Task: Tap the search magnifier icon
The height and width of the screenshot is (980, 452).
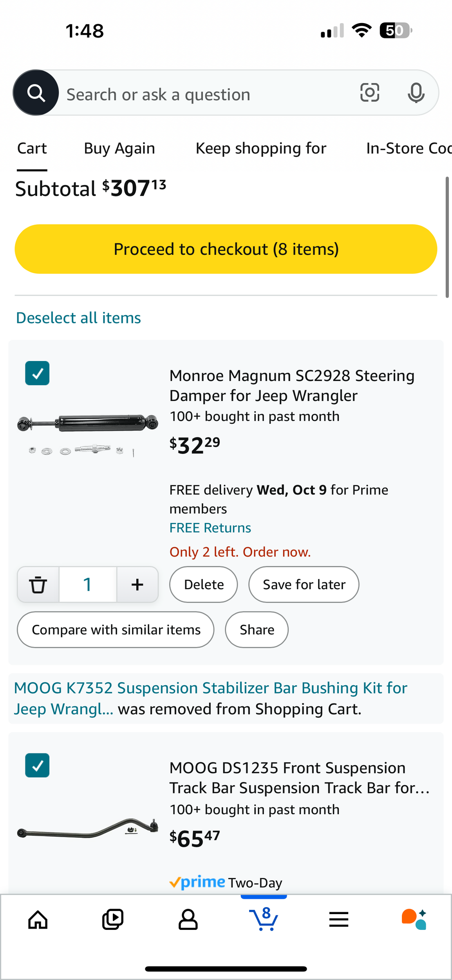Action: (x=36, y=93)
